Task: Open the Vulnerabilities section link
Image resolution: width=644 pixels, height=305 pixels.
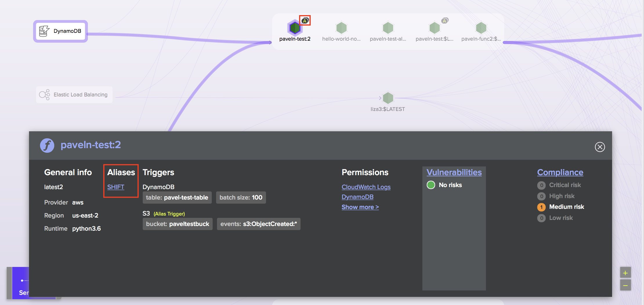Action: pos(454,172)
